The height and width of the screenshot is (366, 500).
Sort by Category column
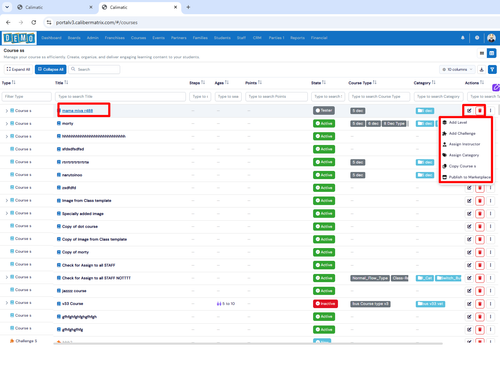pyautogui.click(x=434, y=82)
